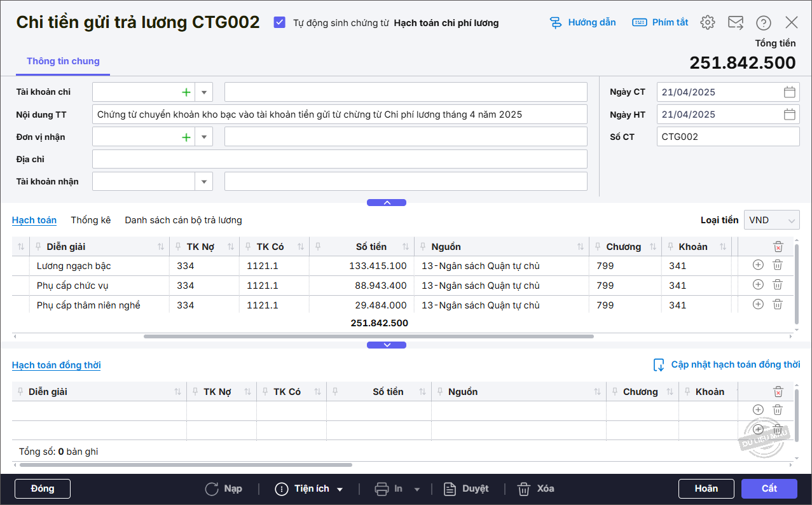Toggle Tự động sinh chứng từ checkbox
Viewport: 812px width, 505px height.
(279, 23)
